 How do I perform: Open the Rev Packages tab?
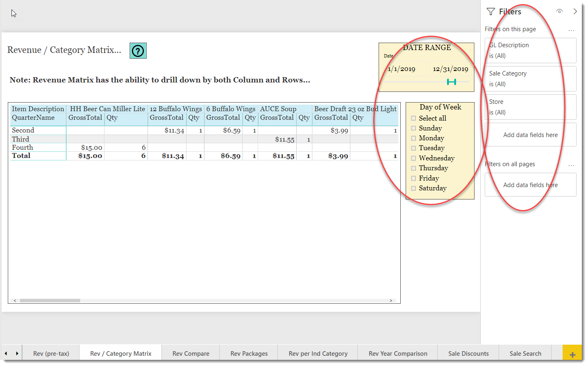[x=249, y=353]
